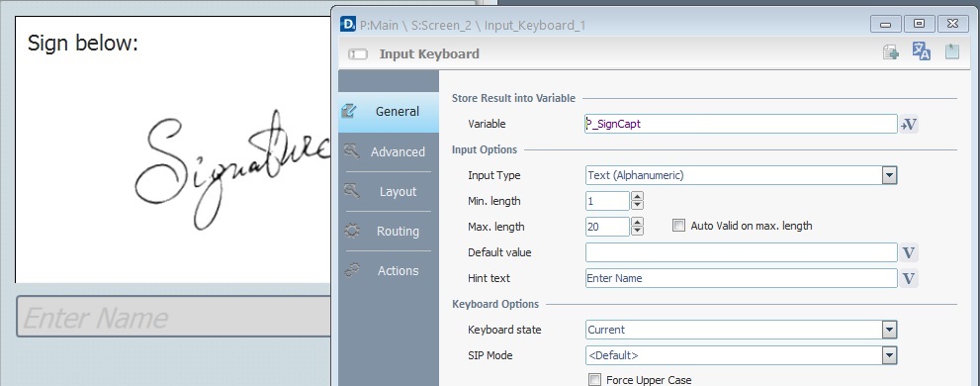The image size is (980, 386).
Task: Switch to the Advanced tab
Action: click(x=388, y=152)
